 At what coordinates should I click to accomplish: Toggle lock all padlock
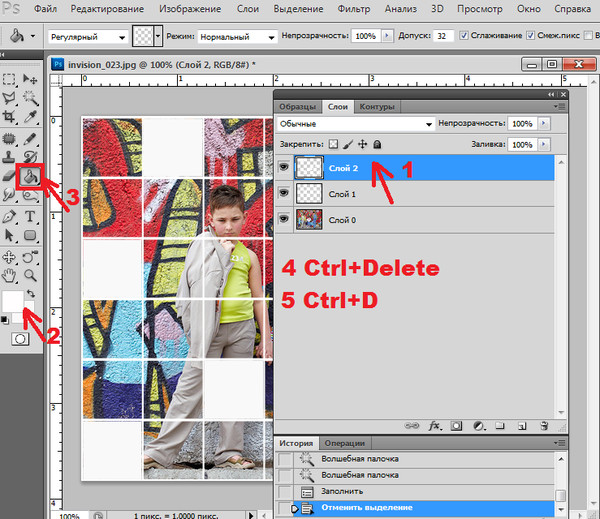pyautogui.click(x=377, y=144)
